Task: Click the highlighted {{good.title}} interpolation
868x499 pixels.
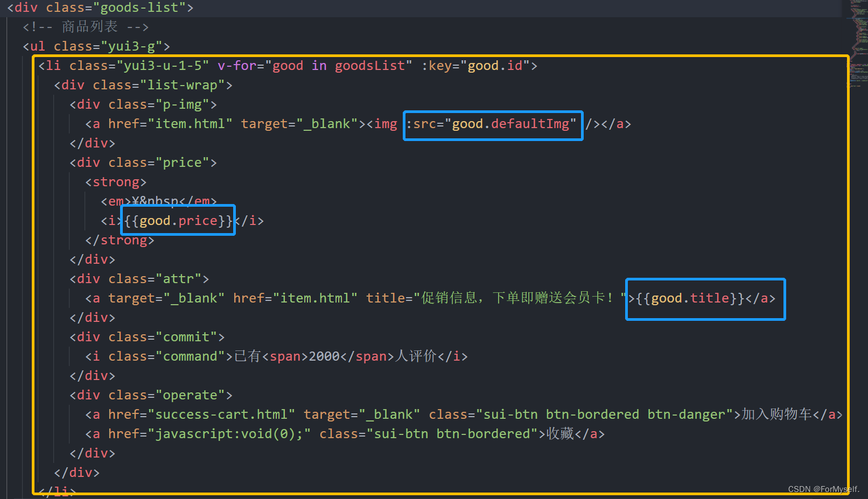Action: (x=690, y=298)
